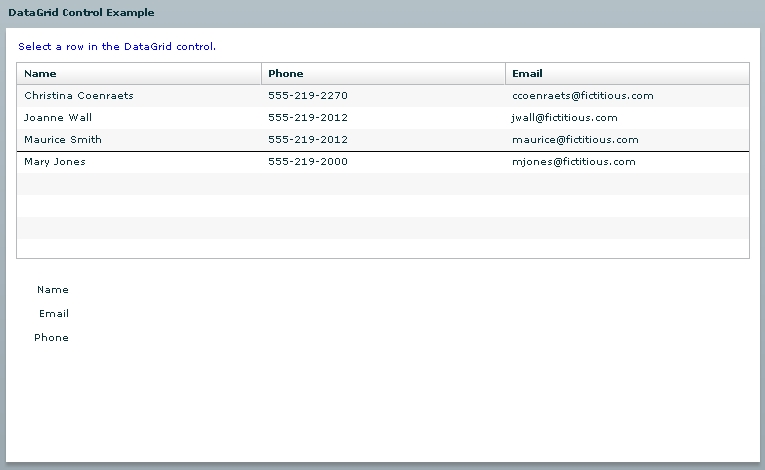Click the Name form label below grid

click(x=53, y=290)
